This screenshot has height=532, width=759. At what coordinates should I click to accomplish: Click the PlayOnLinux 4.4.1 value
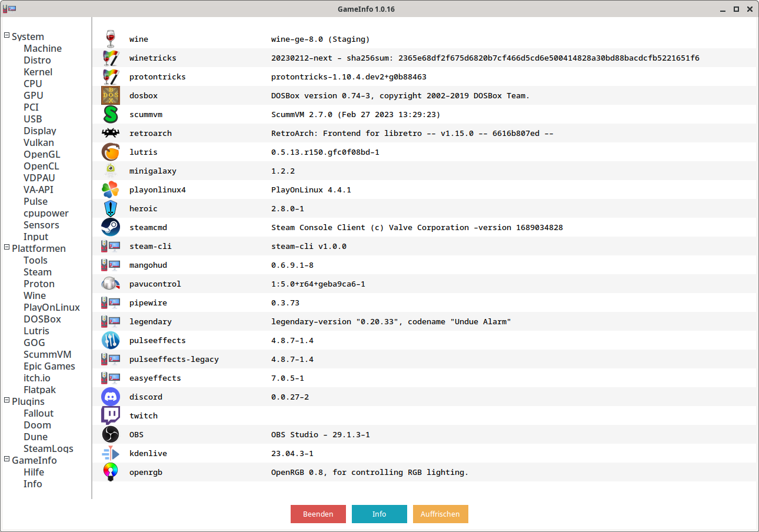point(311,190)
